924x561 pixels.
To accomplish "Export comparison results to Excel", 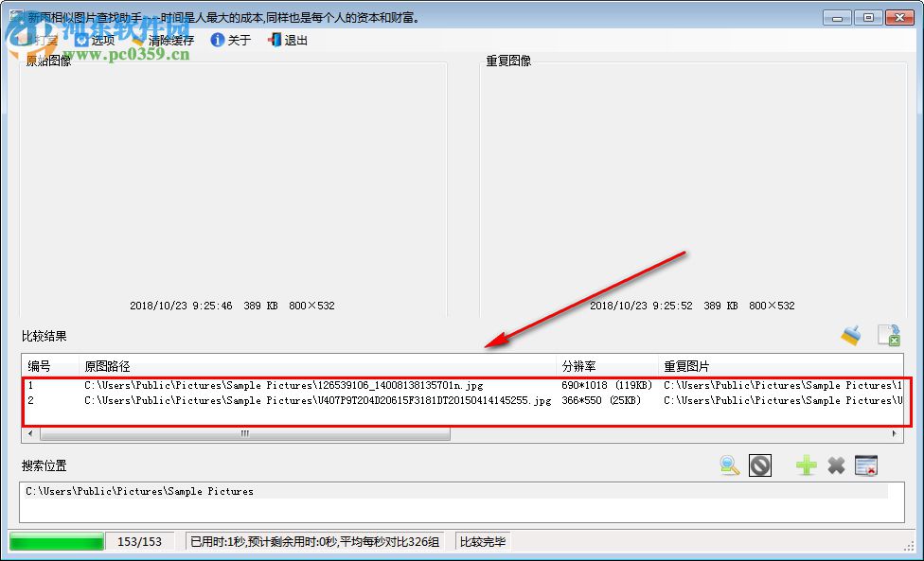I will [x=888, y=335].
